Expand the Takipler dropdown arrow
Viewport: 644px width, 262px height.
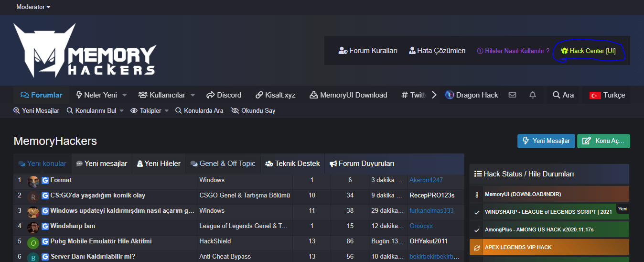tap(167, 110)
